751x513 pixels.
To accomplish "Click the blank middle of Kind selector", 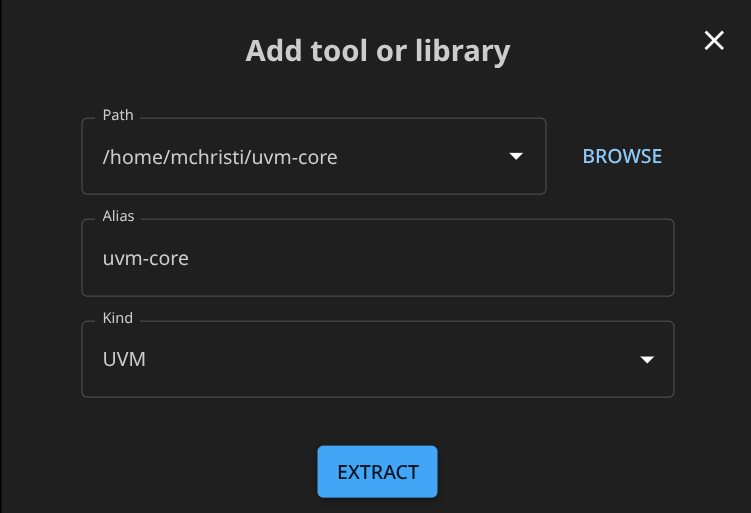I will pyautogui.click(x=400, y=359).
